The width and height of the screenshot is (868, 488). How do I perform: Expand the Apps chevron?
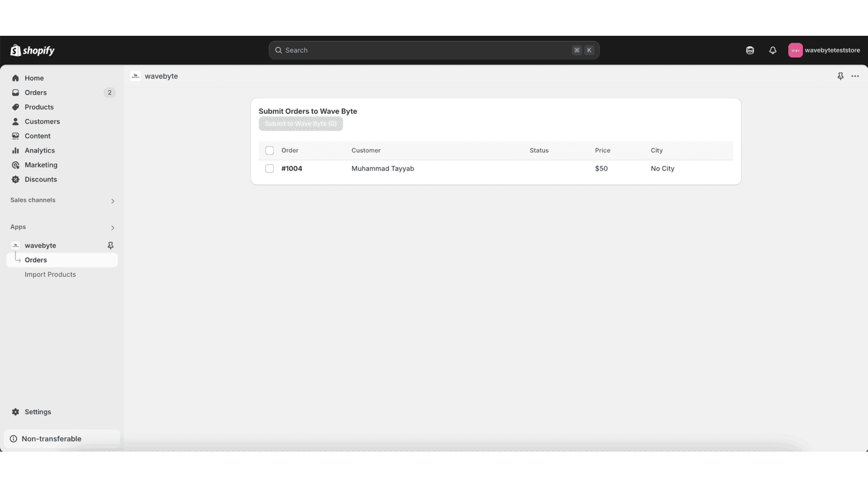click(x=113, y=228)
